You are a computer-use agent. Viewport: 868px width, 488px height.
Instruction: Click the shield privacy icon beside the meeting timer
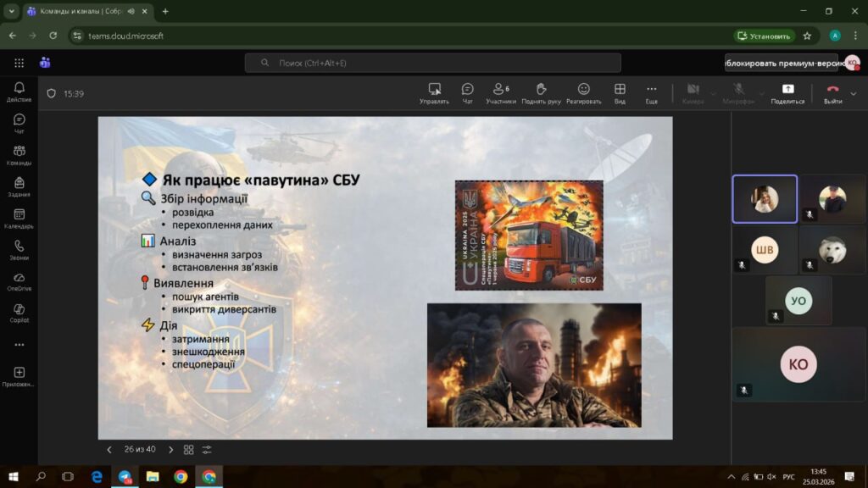point(51,94)
